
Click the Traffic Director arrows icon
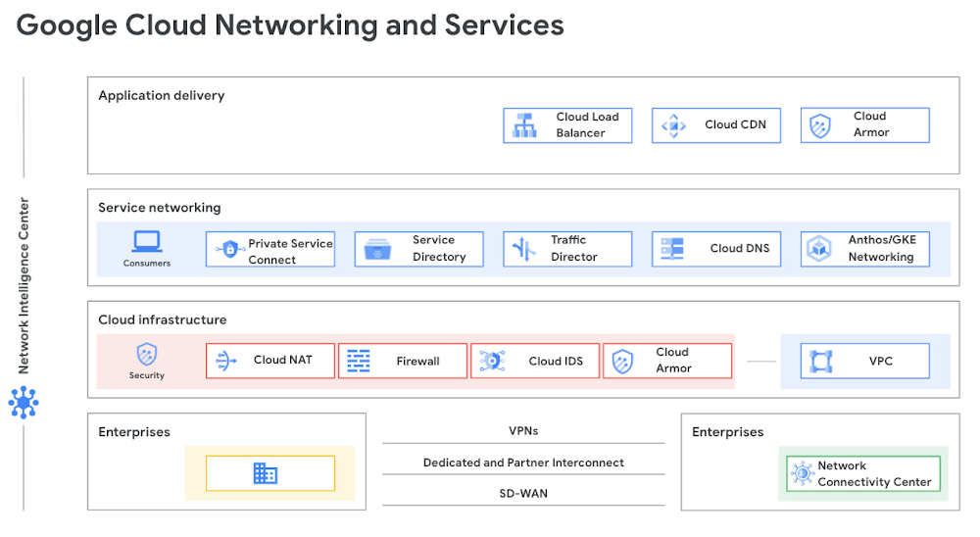[523, 249]
